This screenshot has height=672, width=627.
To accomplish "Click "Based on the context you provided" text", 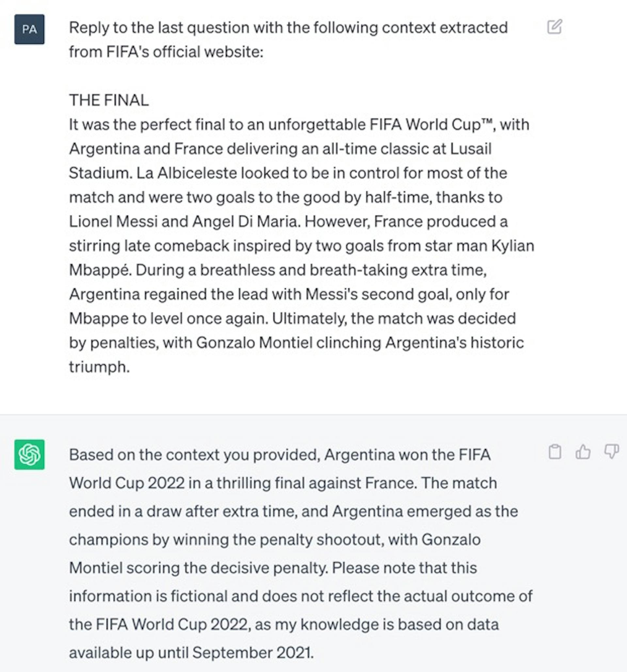I will [x=194, y=455].
